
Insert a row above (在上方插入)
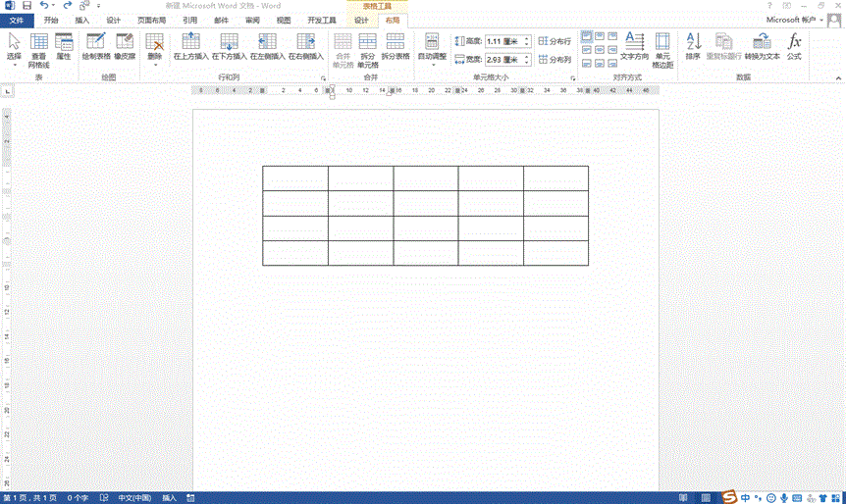pyautogui.click(x=190, y=46)
